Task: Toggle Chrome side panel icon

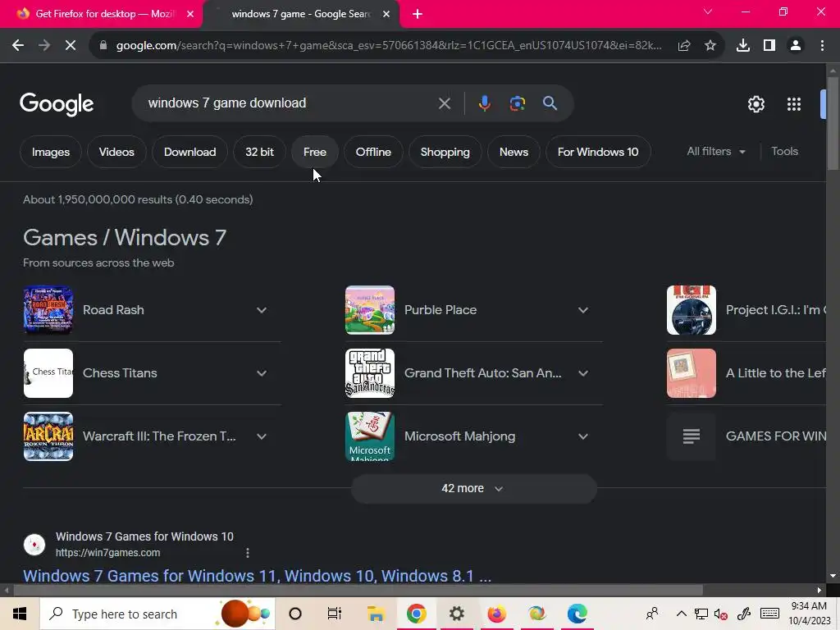Action: pos(769,46)
